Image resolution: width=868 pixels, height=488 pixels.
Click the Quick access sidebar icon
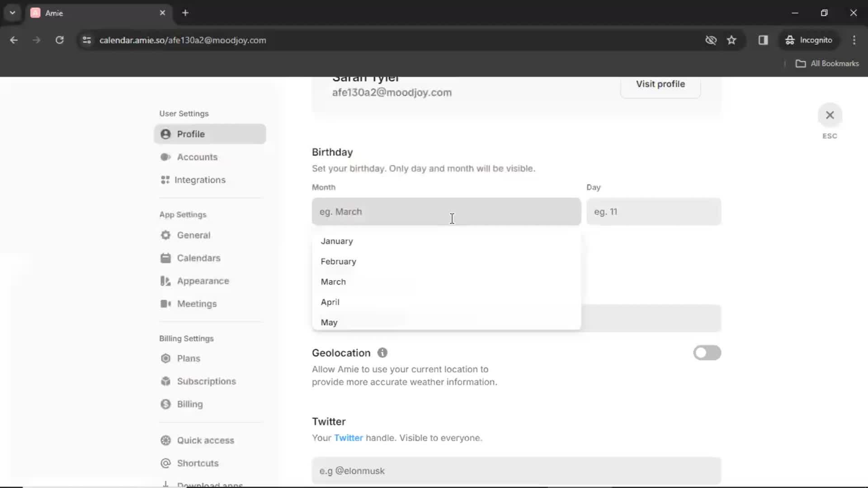[166, 440]
